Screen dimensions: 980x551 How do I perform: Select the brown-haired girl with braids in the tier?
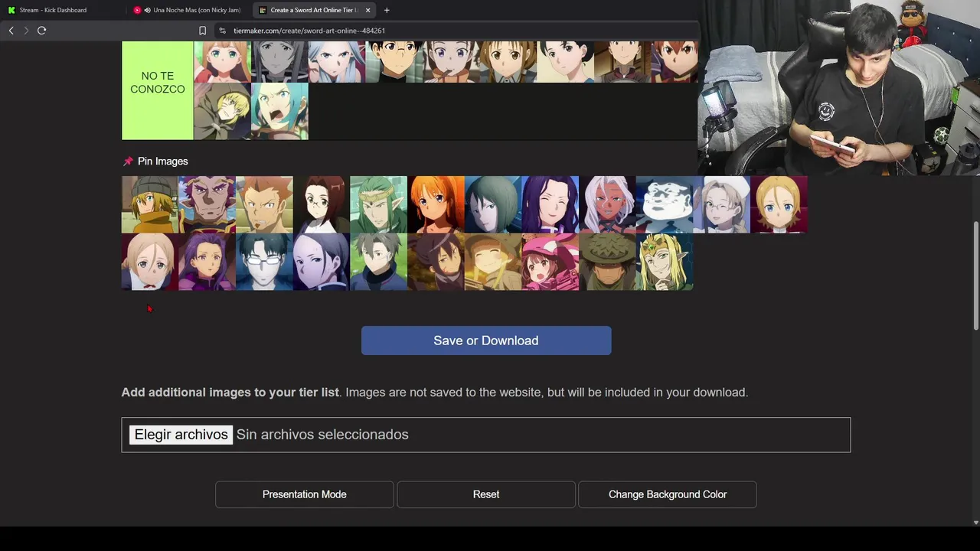[508, 62]
